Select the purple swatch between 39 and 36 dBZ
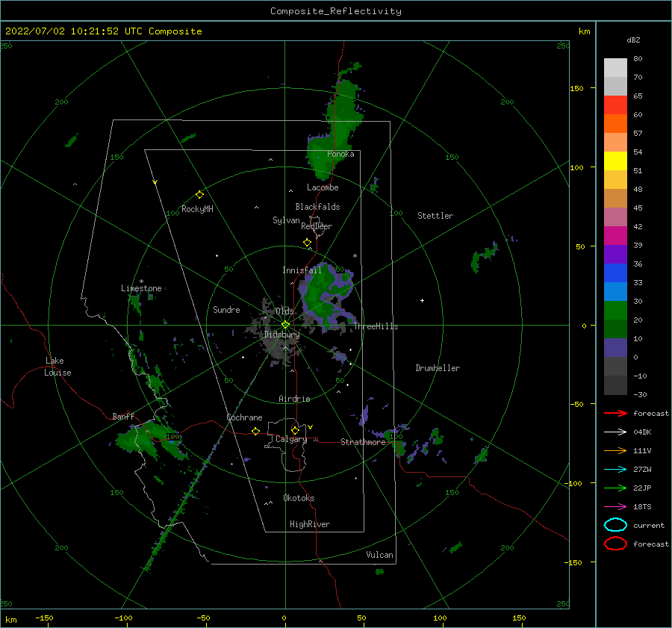Image resolution: width=672 pixels, height=628 pixels. click(x=615, y=254)
